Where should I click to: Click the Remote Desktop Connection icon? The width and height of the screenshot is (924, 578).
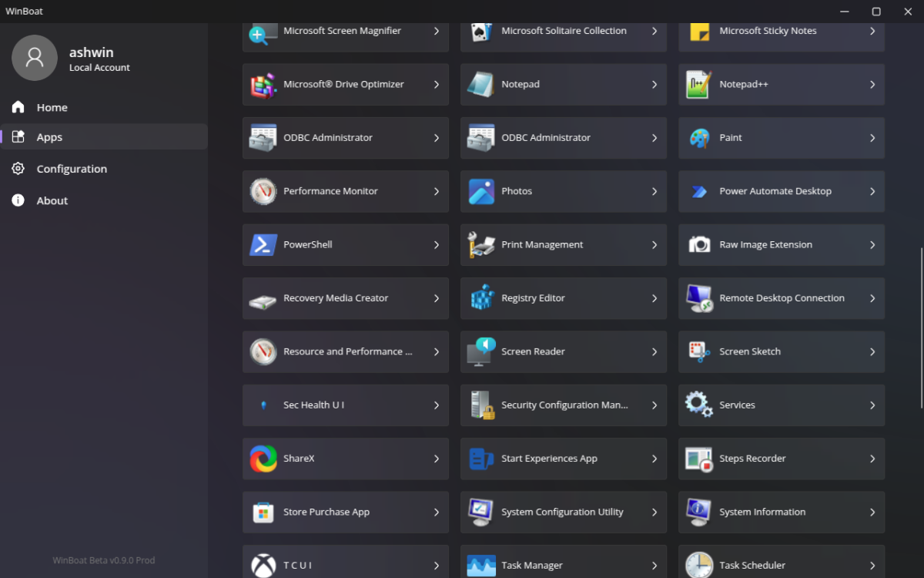(699, 298)
